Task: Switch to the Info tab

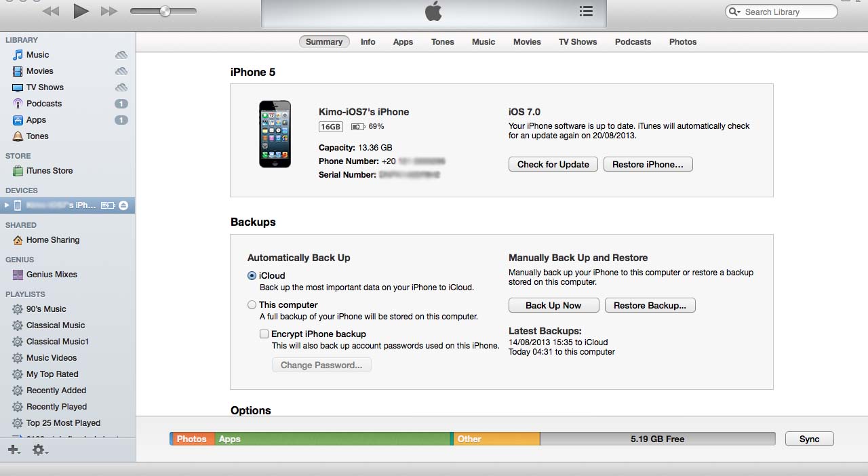Action: click(368, 42)
